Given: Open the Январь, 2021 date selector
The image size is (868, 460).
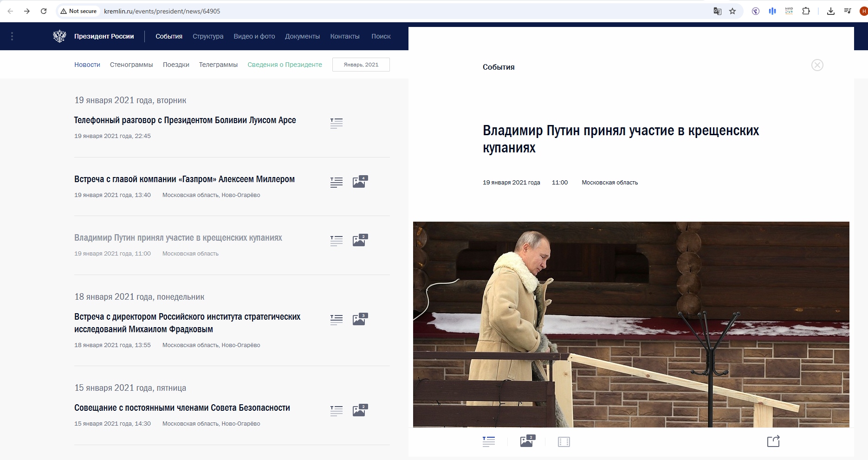Looking at the screenshot, I should (x=361, y=65).
